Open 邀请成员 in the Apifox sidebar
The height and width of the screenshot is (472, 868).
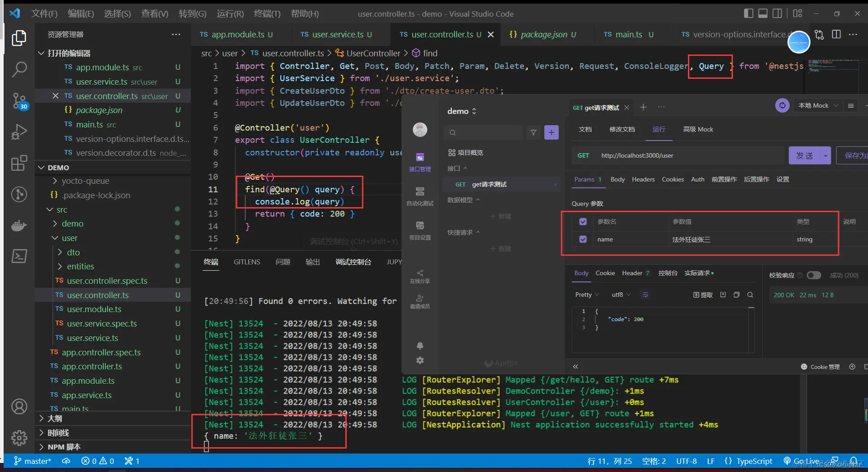pos(420,302)
